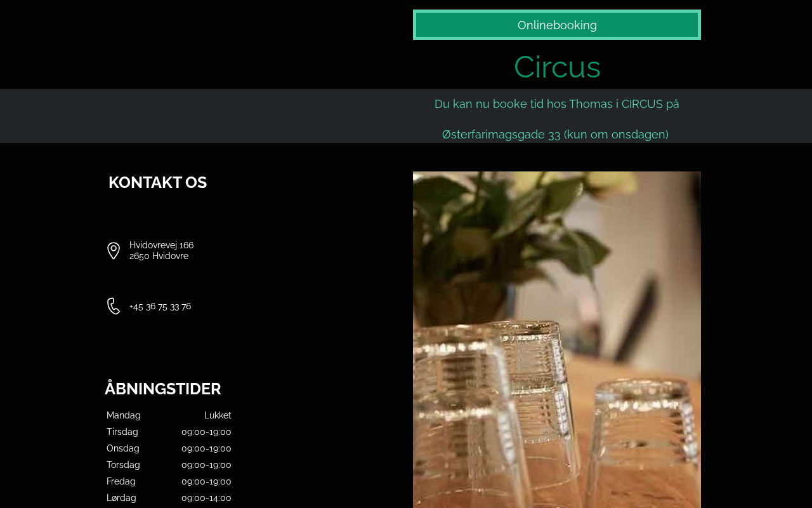The height and width of the screenshot is (508, 812).
Task: Click the 2650 Hvidovre postal code line
Action: (x=159, y=256)
